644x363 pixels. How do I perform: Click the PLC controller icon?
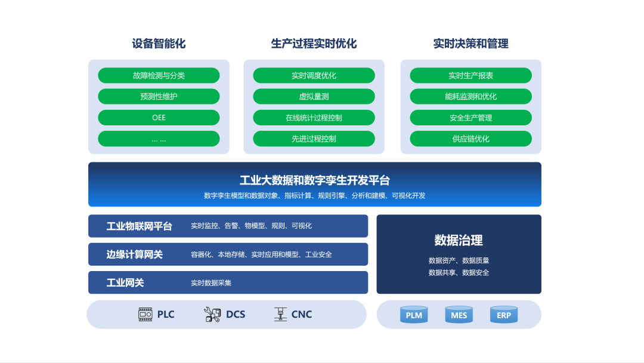(x=145, y=314)
